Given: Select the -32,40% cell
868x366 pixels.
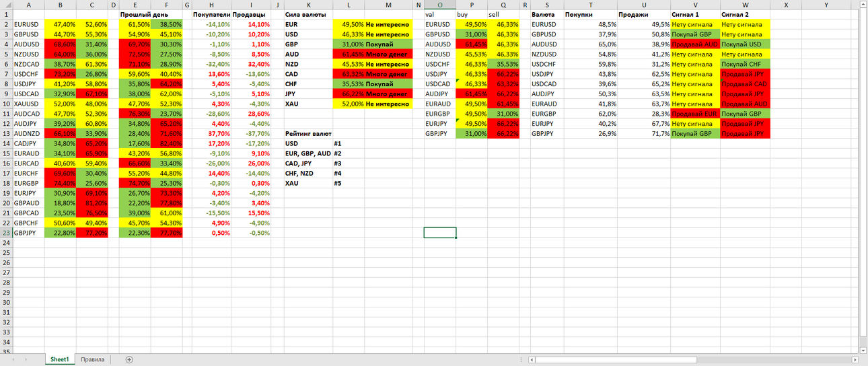Looking at the screenshot, I should [211, 64].
